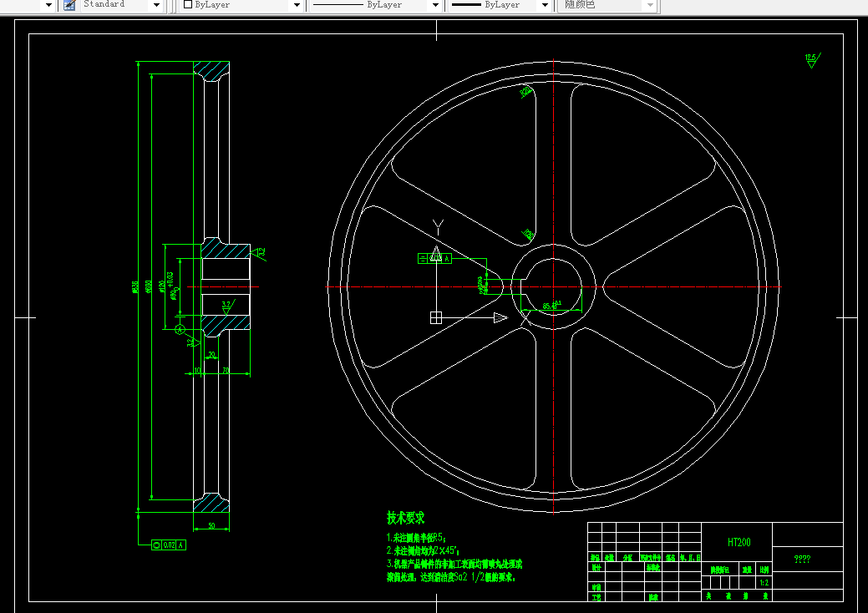Open the ByLayer lineweight control dropdown
868x613 pixels.
(x=545, y=5)
